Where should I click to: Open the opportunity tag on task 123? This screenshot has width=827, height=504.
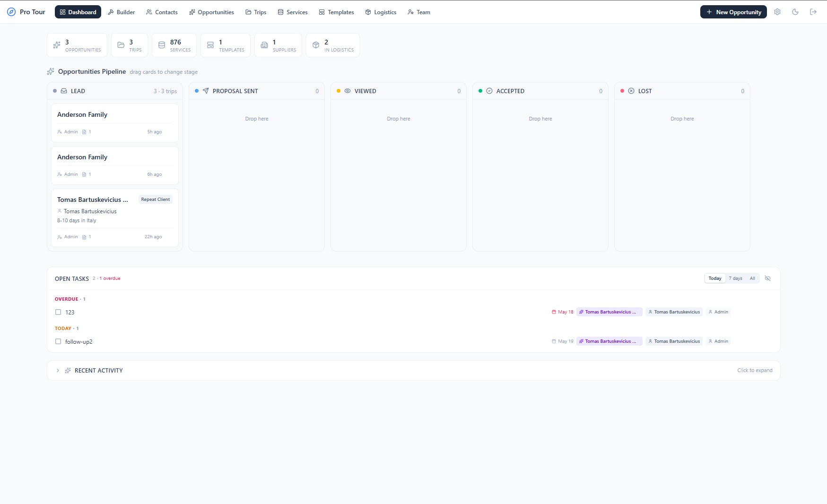click(609, 312)
